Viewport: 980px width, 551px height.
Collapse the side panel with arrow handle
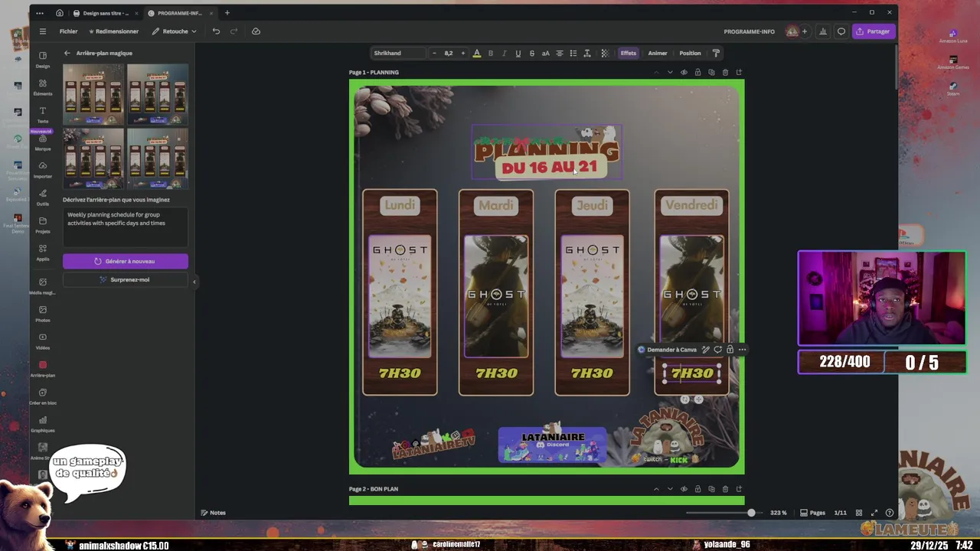pos(194,282)
